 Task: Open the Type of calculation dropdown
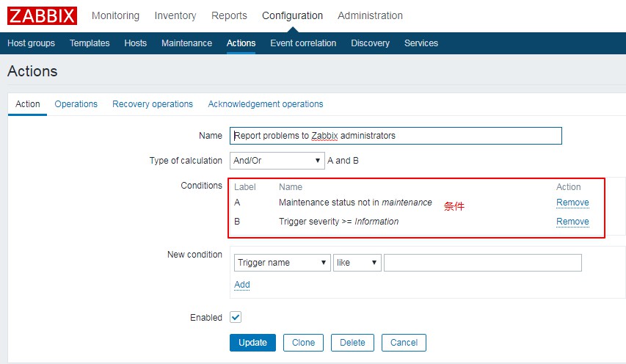click(277, 161)
